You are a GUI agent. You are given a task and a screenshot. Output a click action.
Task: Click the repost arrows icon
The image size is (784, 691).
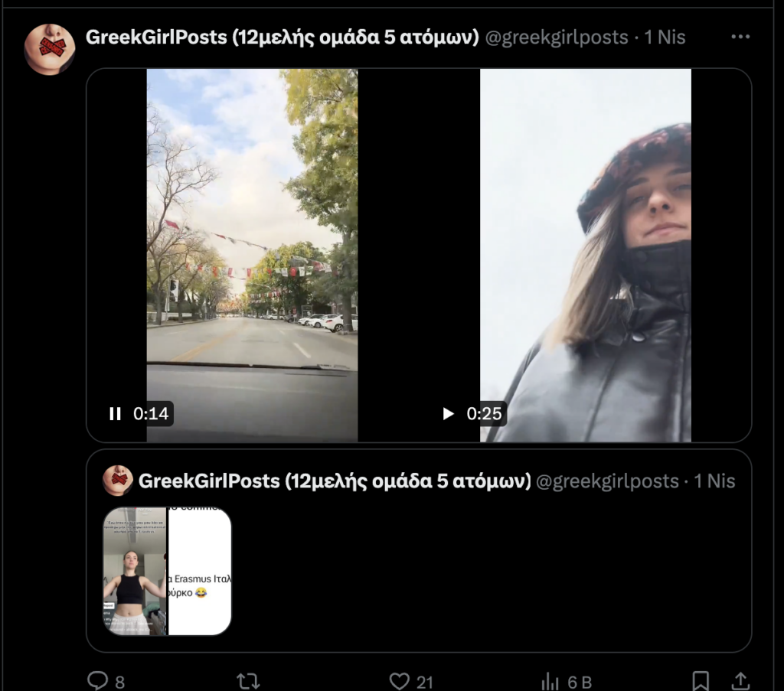click(x=248, y=680)
